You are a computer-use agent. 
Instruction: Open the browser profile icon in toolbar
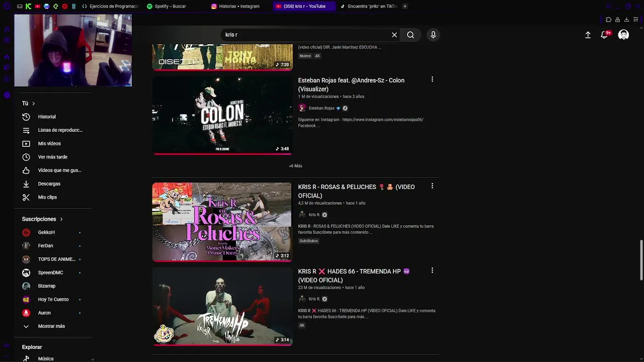[617, 20]
